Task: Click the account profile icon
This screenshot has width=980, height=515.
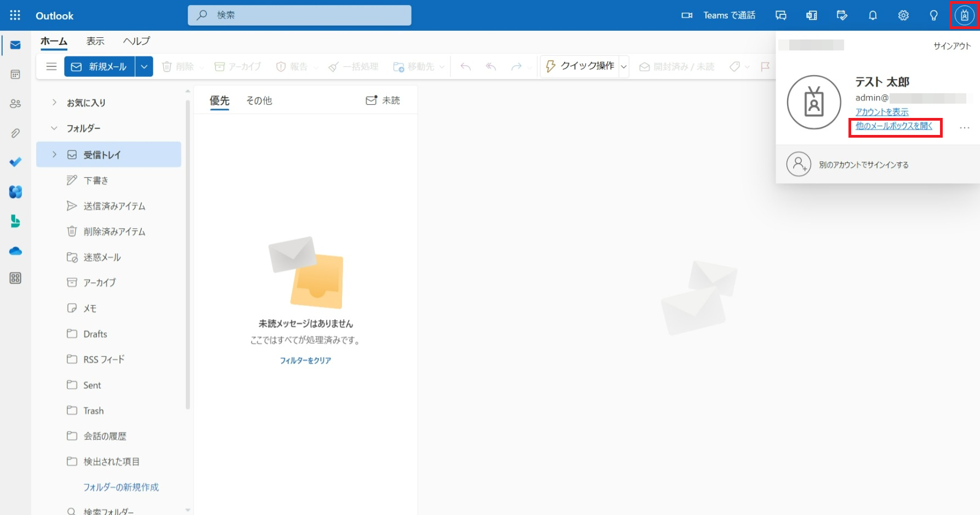Action: pos(964,15)
